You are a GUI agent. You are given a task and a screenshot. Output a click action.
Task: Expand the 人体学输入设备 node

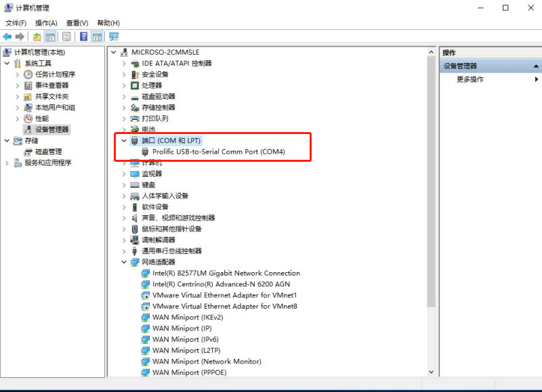(124, 196)
